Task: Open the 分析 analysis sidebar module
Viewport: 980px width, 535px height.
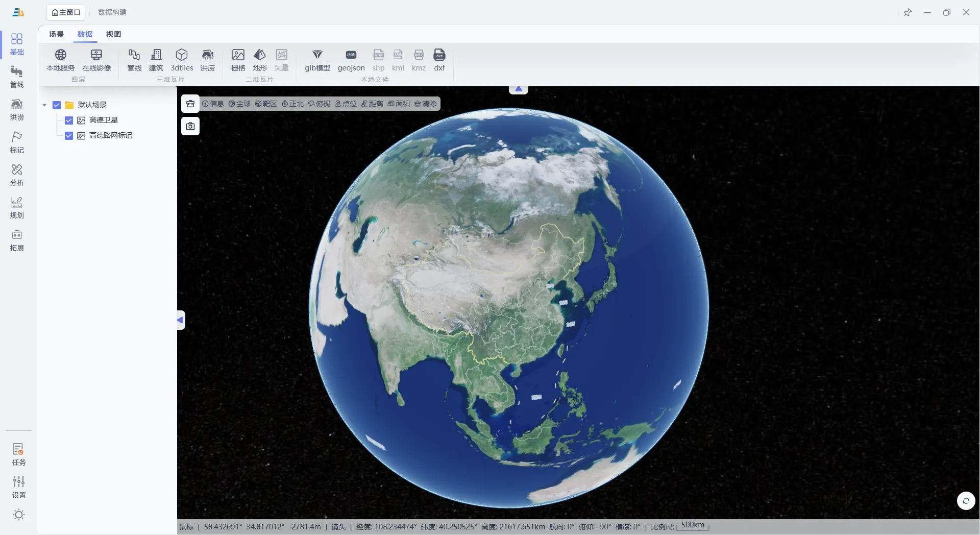Action: tap(17, 175)
